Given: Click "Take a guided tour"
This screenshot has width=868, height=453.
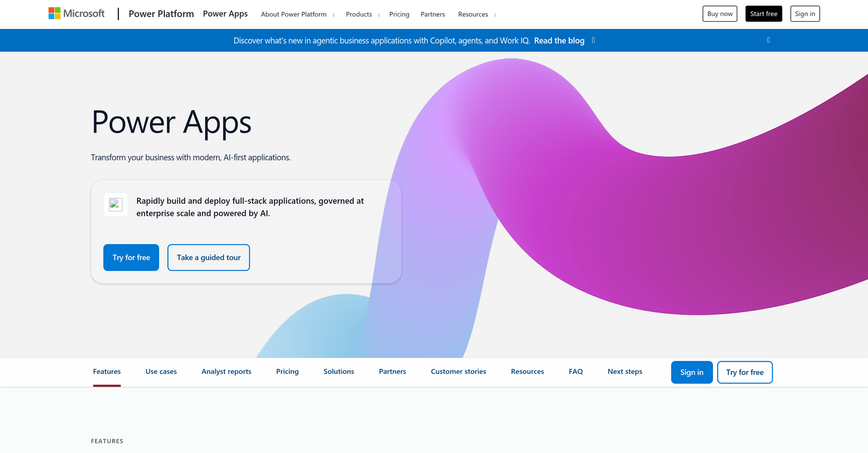Looking at the screenshot, I should (x=208, y=257).
